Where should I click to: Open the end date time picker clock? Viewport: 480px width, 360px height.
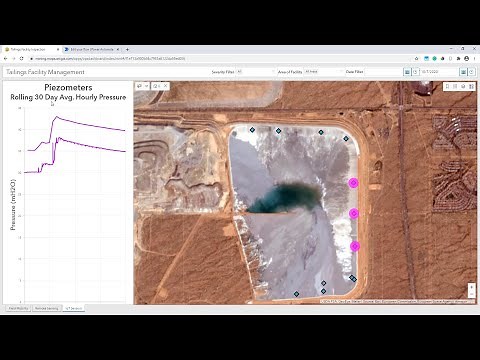pos(472,72)
